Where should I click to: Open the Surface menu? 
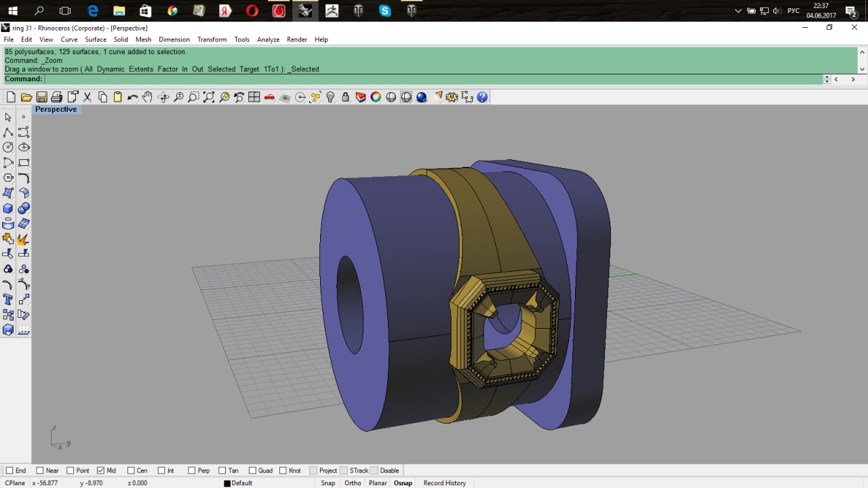pos(96,39)
